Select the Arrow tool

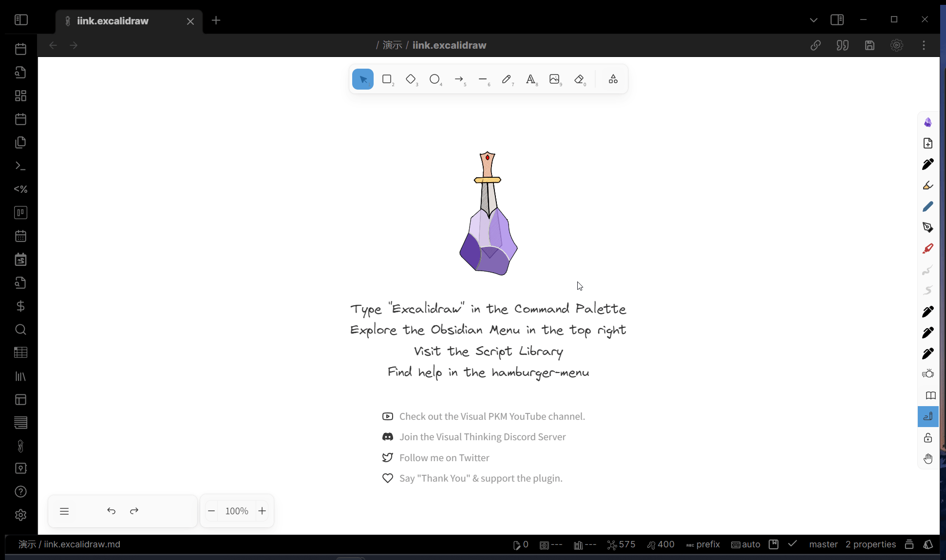[x=459, y=79]
